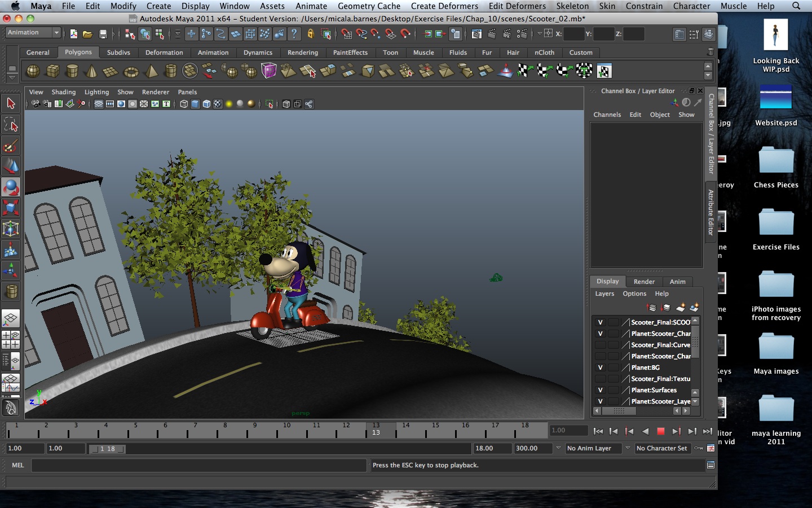This screenshot has height=508, width=812.
Task: Select the Polygon Cone tool
Action: [91, 71]
